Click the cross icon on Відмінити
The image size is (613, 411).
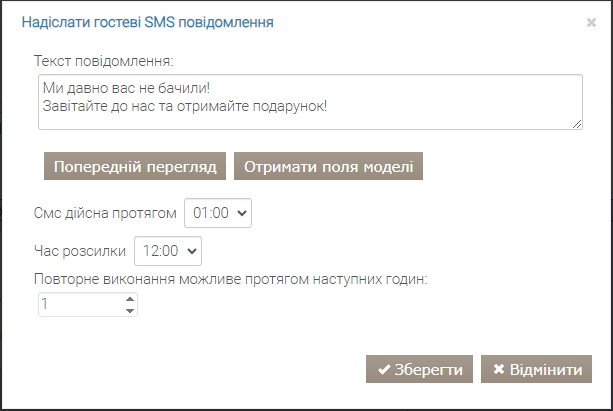[x=499, y=369]
